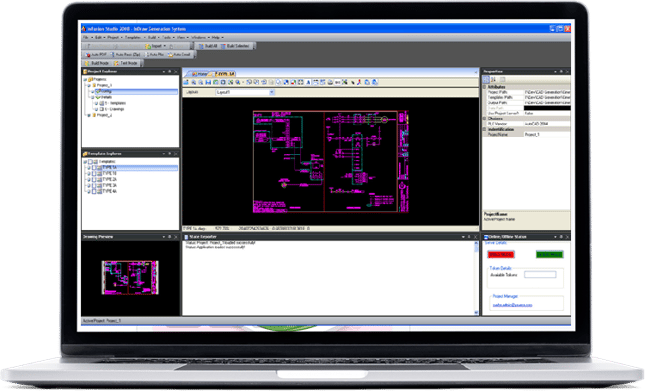This screenshot has height=391, width=645.
Task: Check the TYPE 3A template checkbox
Action: 94,185
